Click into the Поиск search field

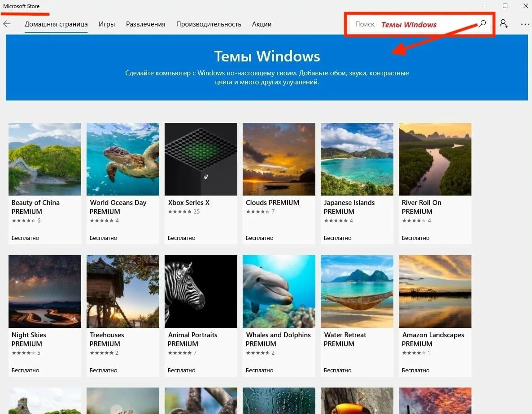[419, 24]
